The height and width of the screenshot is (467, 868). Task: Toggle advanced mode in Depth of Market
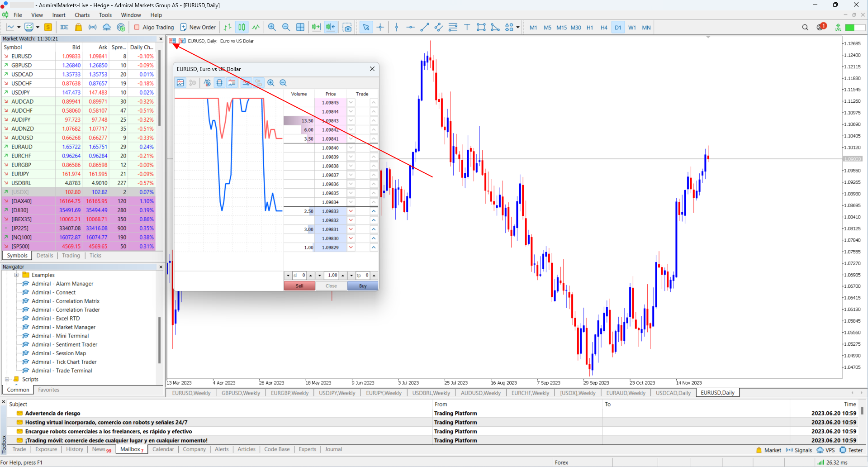coord(232,83)
